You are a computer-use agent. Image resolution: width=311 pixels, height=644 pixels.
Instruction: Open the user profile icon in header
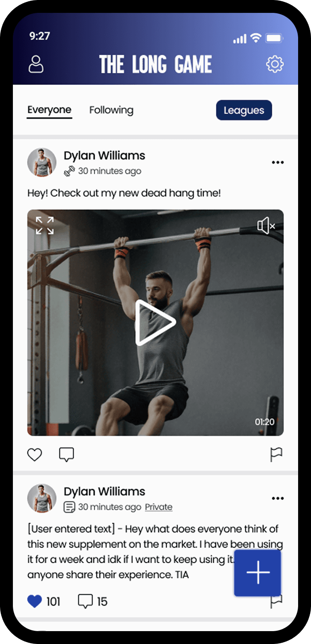coord(36,64)
